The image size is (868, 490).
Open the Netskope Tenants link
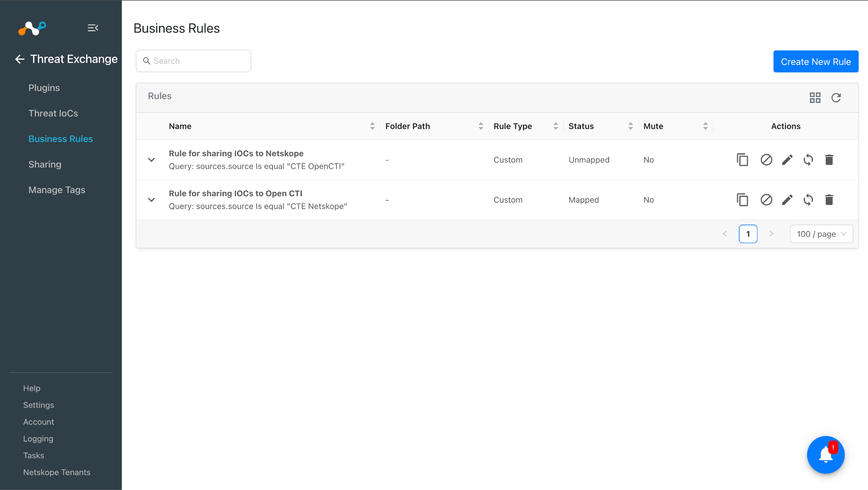57,472
